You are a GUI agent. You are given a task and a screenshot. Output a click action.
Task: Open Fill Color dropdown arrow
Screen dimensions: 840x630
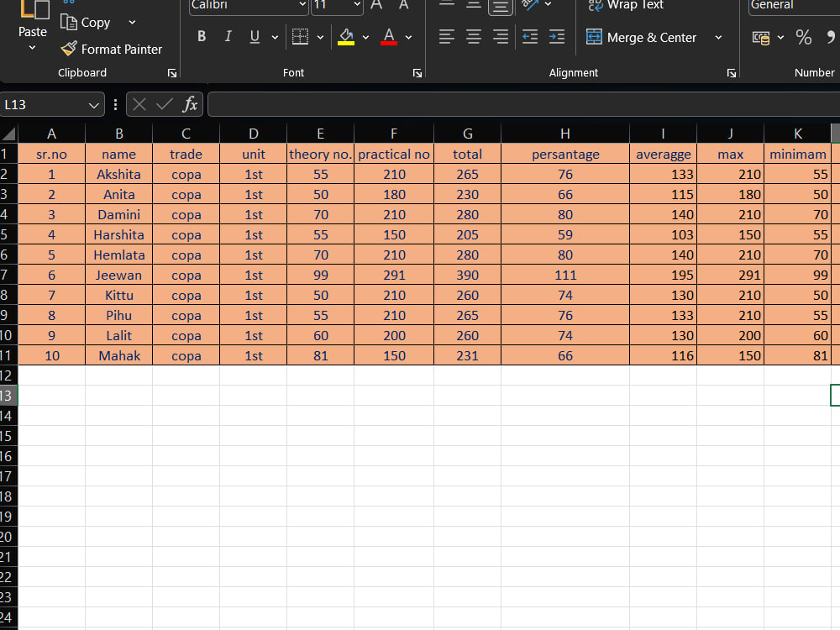coord(366,37)
